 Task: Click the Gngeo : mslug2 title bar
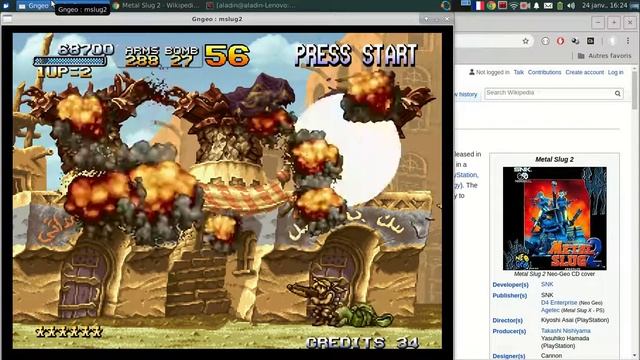tap(217, 19)
